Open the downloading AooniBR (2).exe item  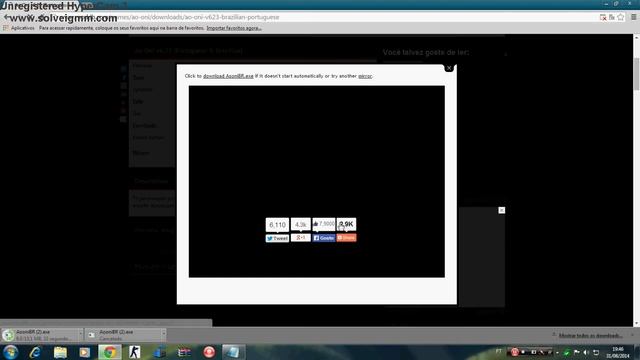coord(40,335)
